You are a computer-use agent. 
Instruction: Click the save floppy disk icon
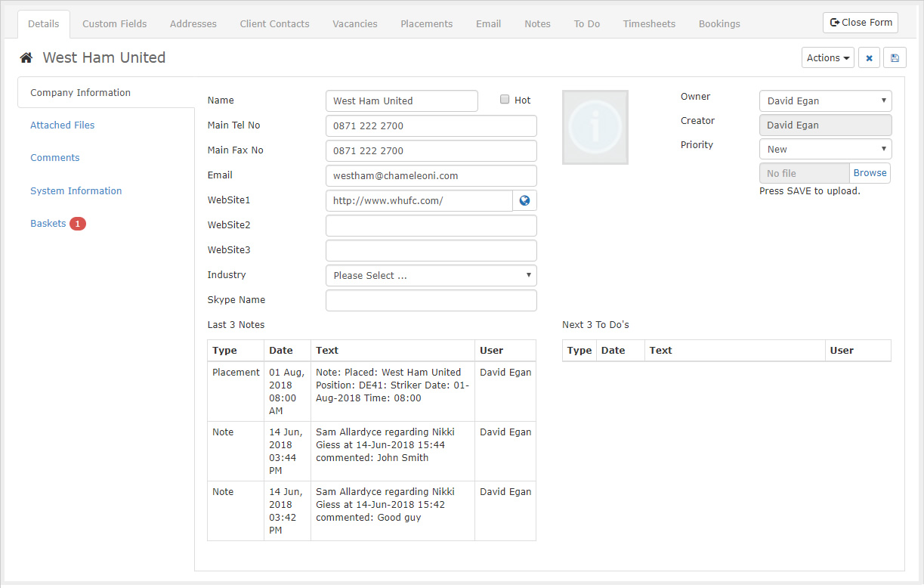tap(895, 58)
